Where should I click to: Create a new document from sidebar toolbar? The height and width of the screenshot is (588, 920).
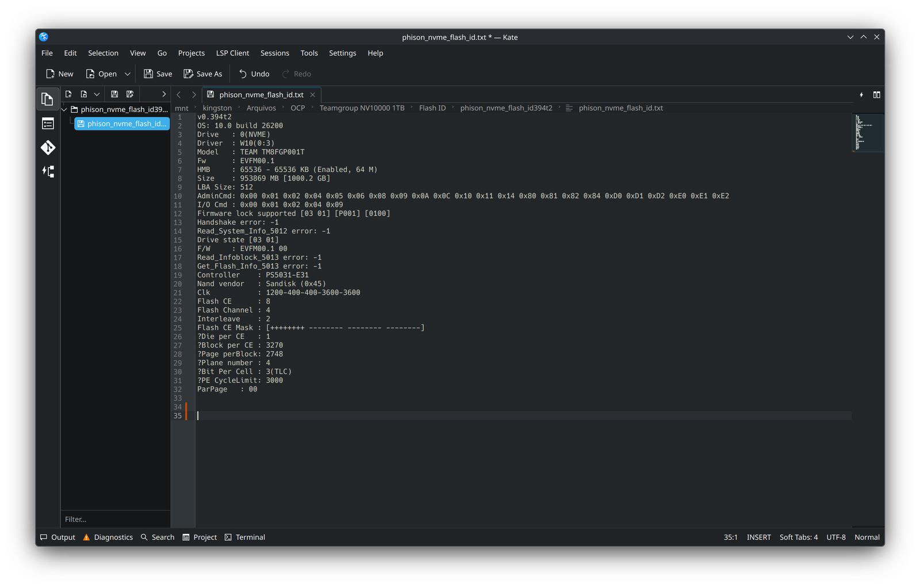tap(68, 94)
